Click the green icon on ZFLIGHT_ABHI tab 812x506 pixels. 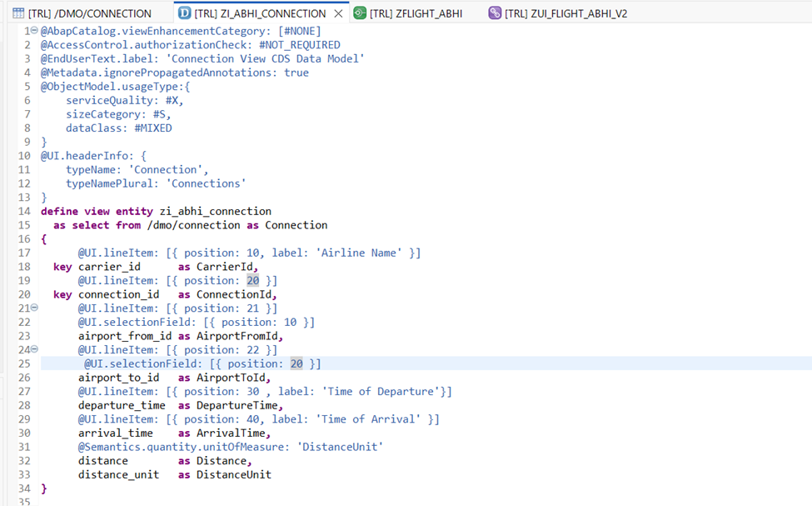tap(359, 13)
